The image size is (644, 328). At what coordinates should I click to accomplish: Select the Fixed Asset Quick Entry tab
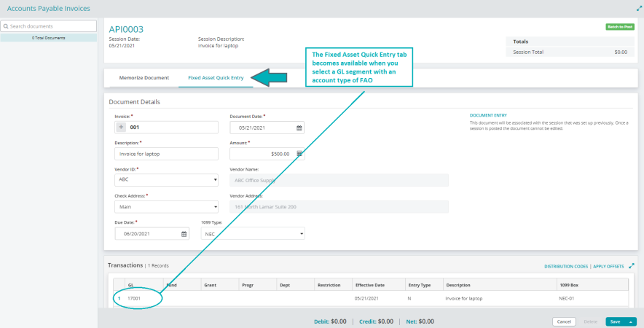point(216,77)
